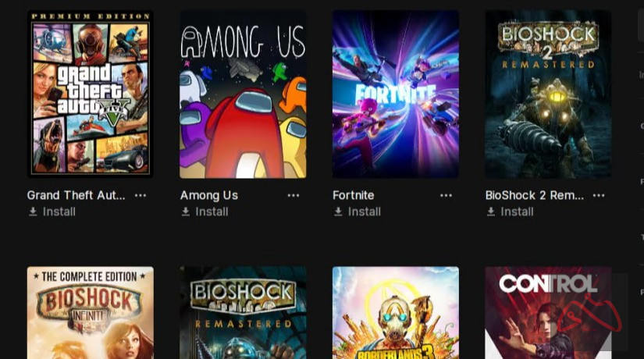Select BioShock 2 Remastered cover art

[x=548, y=94]
